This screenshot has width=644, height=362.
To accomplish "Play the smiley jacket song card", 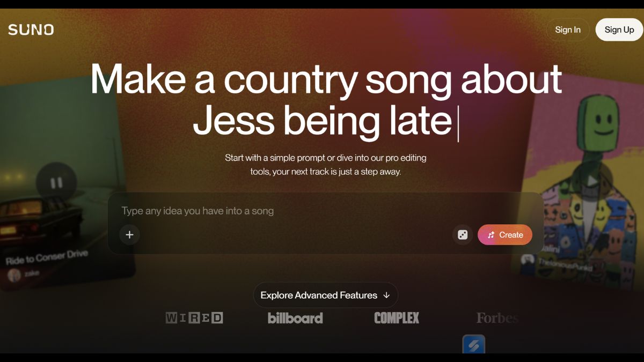I will (x=591, y=181).
